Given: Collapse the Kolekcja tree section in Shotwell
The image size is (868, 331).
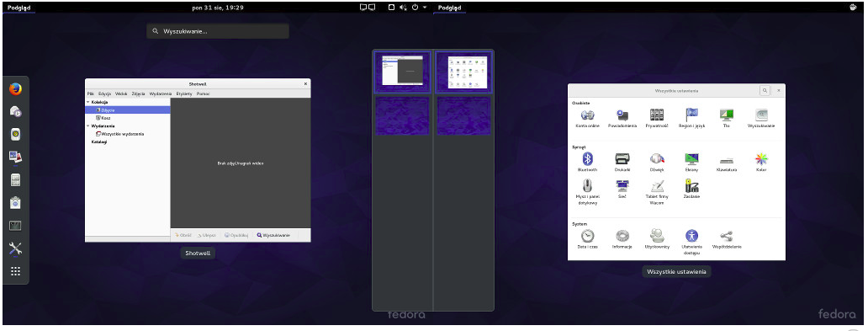Looking at the screenshot, I should [x=87, y=102].
